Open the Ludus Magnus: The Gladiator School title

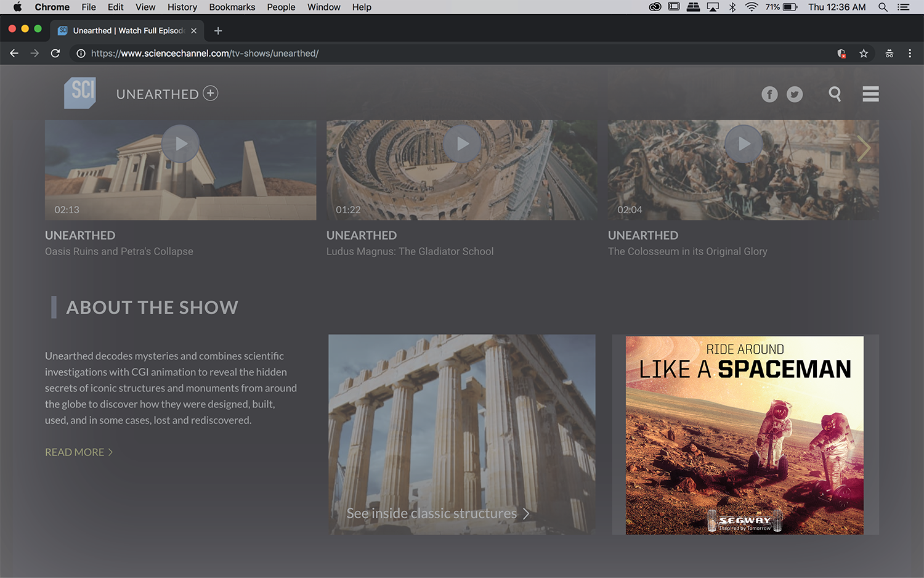[410, 251]
